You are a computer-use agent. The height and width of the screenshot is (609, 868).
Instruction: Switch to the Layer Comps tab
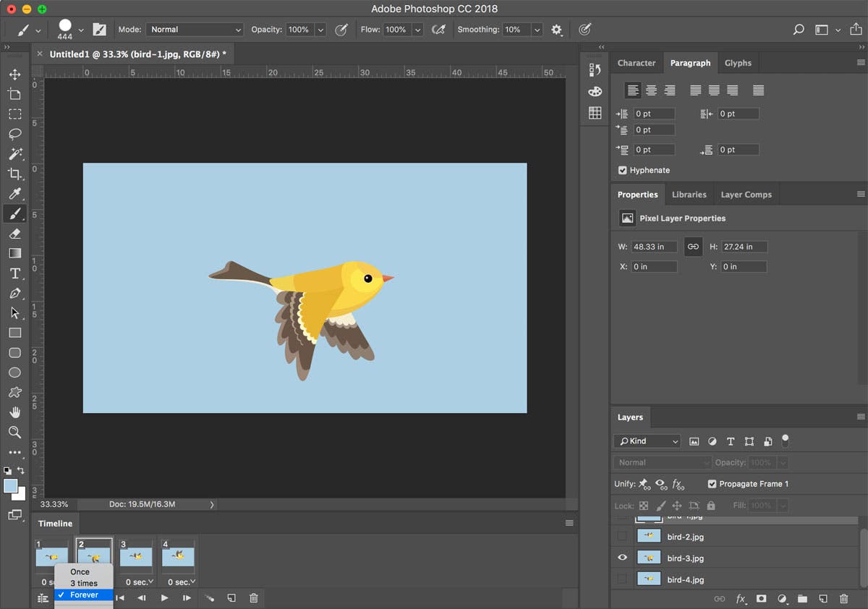click(746, 195)
